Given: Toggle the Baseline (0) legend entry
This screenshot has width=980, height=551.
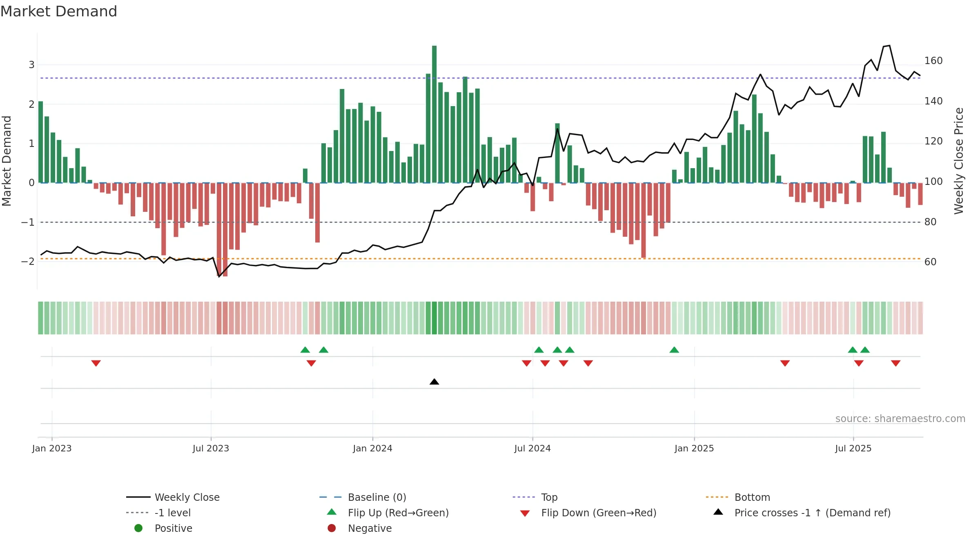Looking at the screenshot, I should (363, 497).
